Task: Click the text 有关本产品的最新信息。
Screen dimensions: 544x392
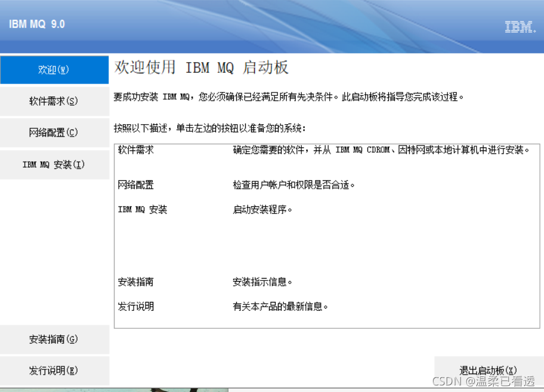Action: 280,306
